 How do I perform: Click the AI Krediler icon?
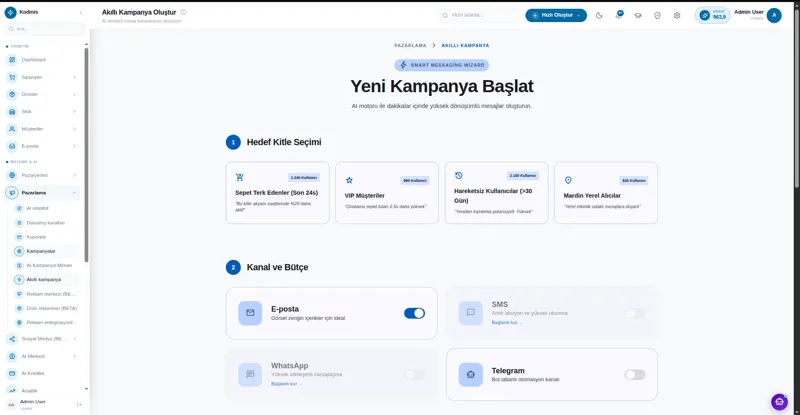[12, 373]
